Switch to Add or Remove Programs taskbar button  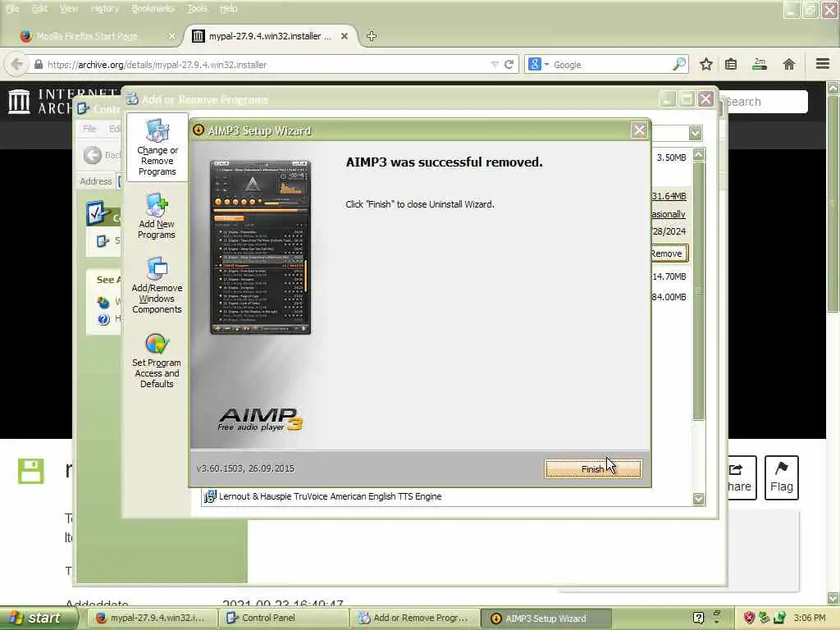[414, 618]
